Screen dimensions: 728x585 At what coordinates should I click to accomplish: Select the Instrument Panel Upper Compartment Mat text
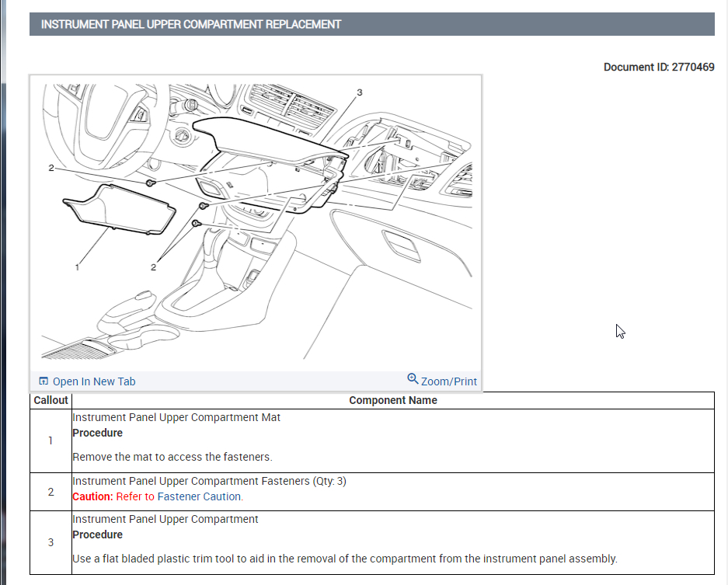176,417
